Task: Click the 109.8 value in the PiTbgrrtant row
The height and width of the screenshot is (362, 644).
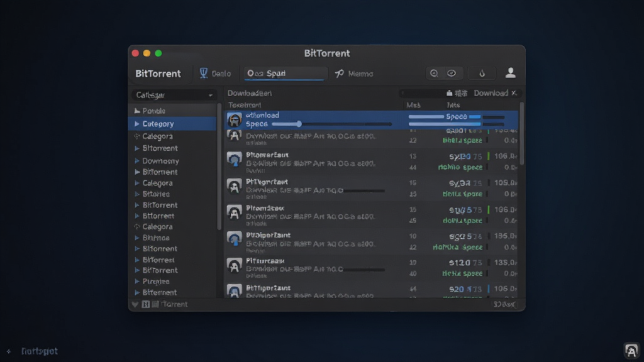Action: [505, 183]
